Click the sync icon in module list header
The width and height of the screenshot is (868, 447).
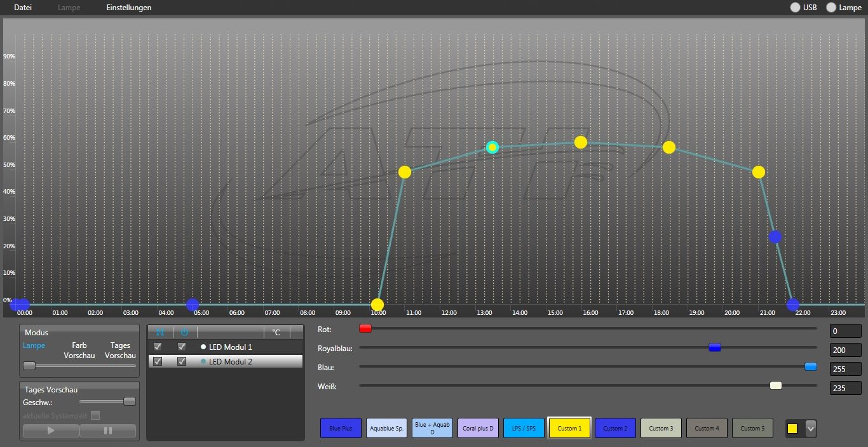[160, 332]
